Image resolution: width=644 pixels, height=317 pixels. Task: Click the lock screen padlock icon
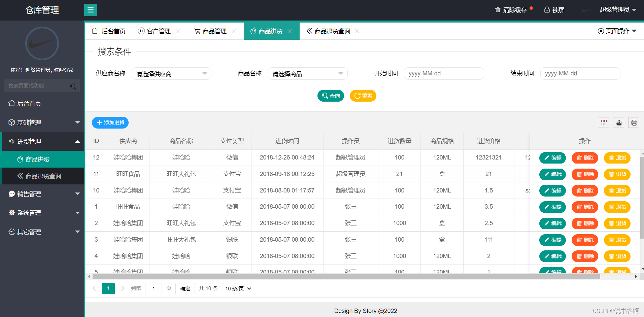[x=547, y=10]
